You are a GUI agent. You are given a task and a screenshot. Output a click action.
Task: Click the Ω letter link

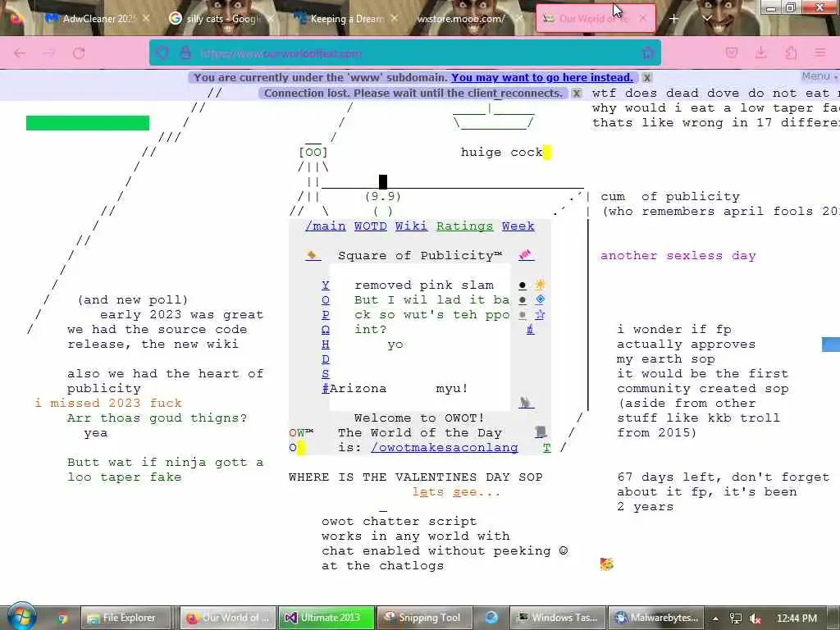point(325,329)
